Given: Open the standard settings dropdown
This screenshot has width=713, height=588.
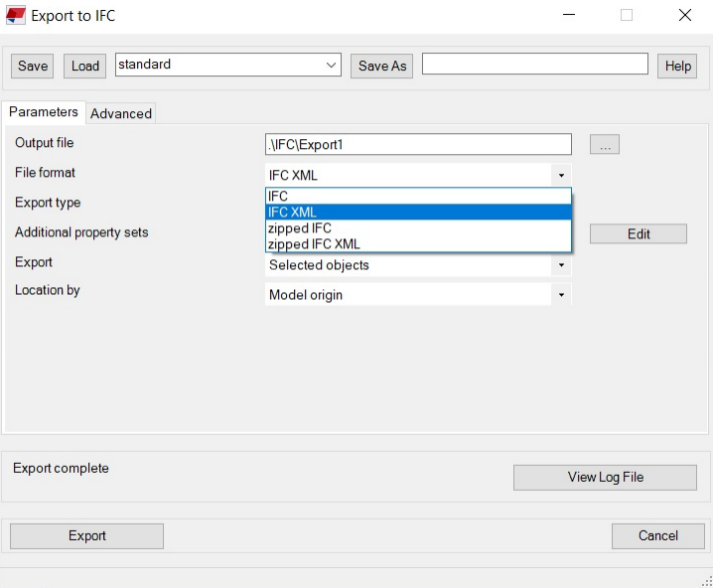Looking at the screenshot, I should tap(332, 66).
